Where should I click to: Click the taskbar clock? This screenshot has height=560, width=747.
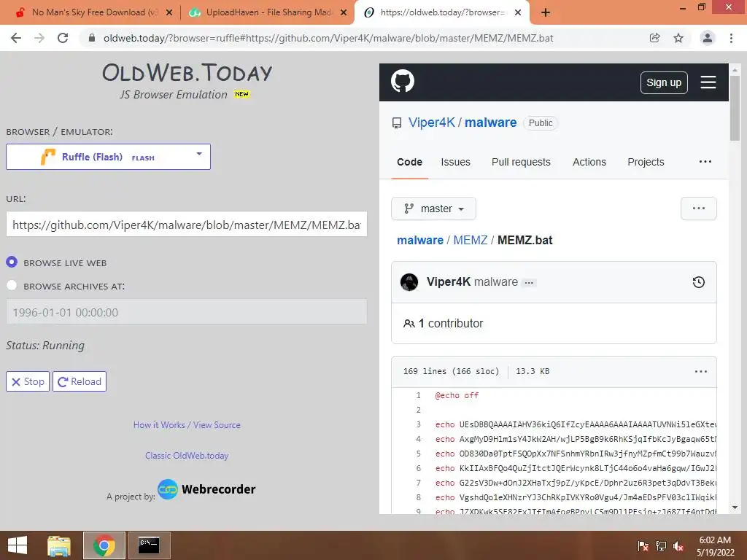coord(715,546)
